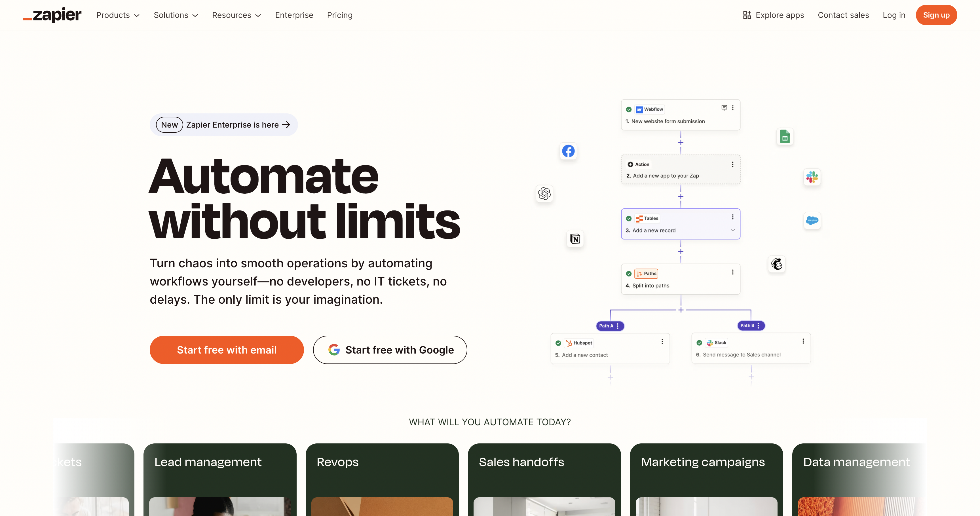Open the Enterprise nav item

coord(294,15)
